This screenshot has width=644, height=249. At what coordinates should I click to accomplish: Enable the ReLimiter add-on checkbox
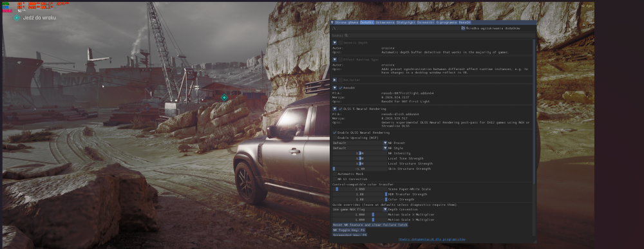(341, 80)
